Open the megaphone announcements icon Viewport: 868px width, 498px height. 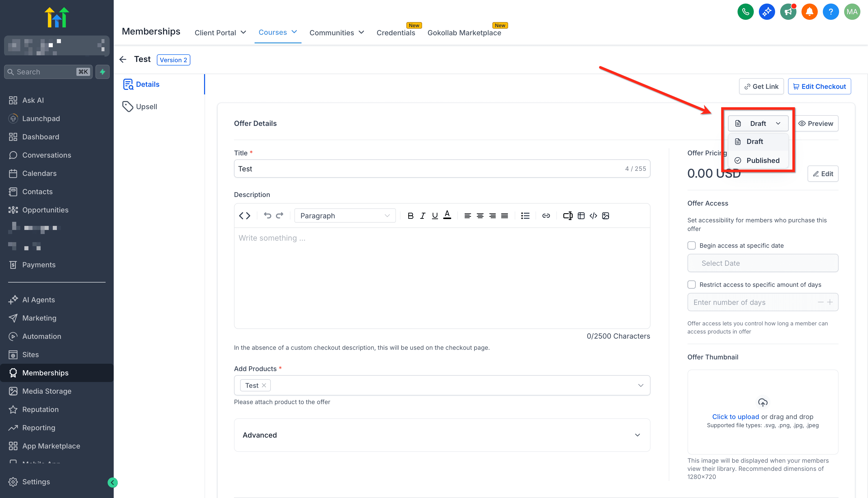point(788,12)
